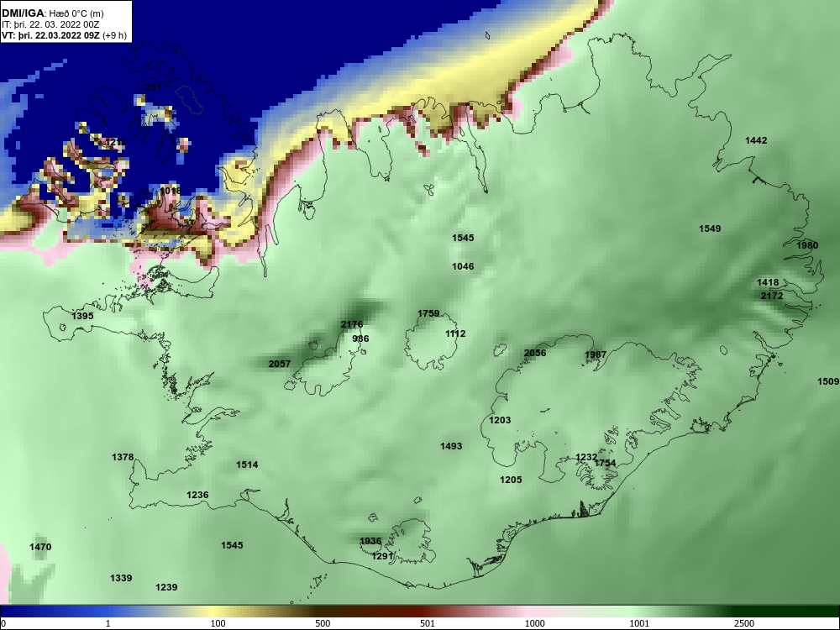
Task: Click the map value 1239
Action: (166, 587)
